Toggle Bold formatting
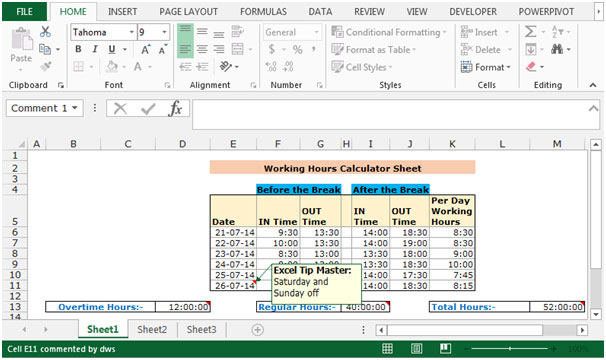The width and height of the screenshot is (606, 360). pyautogui.click(x=78, y=49)
